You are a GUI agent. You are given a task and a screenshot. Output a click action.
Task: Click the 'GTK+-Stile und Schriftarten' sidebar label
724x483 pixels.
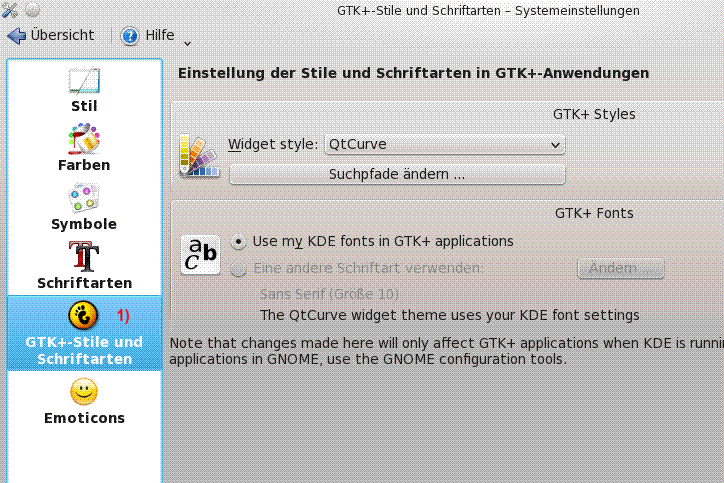84,350
